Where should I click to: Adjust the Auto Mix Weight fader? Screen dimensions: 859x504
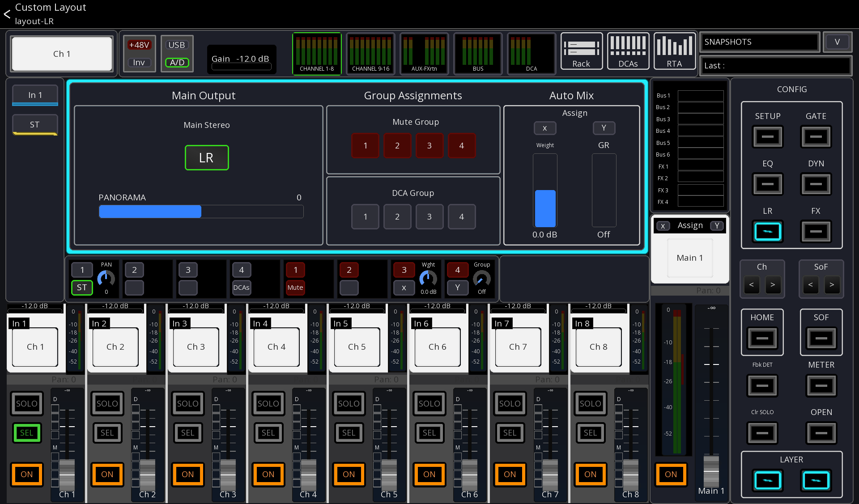point(545,191)
